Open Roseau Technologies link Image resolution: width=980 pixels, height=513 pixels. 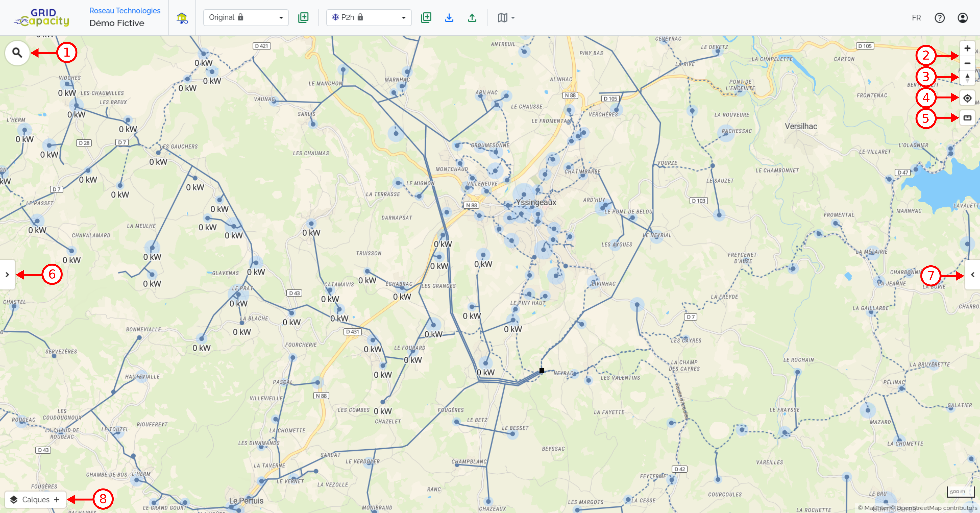tap(124, 11)
